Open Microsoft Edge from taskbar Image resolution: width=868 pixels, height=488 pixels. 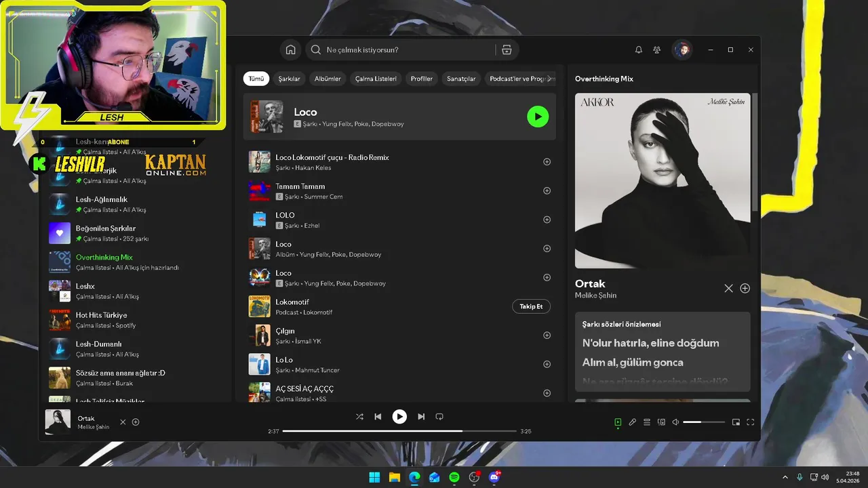(x=414, y=477)
